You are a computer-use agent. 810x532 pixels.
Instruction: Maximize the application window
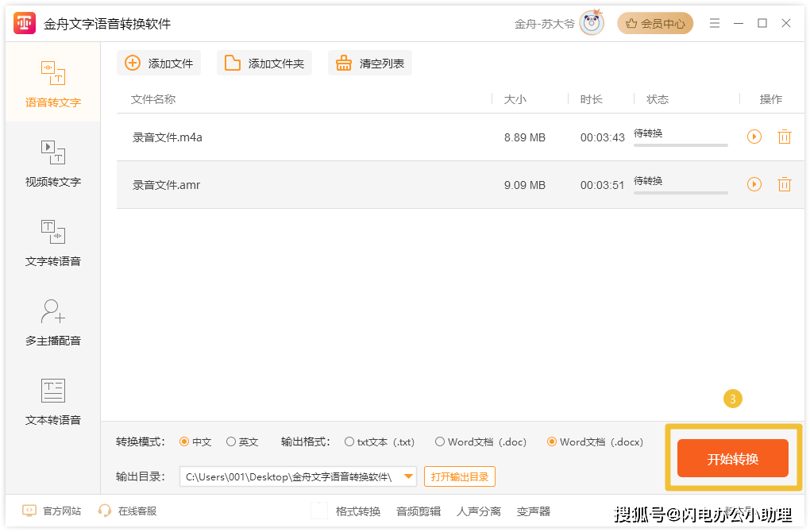pyautogui.click(x=762, y=23)
